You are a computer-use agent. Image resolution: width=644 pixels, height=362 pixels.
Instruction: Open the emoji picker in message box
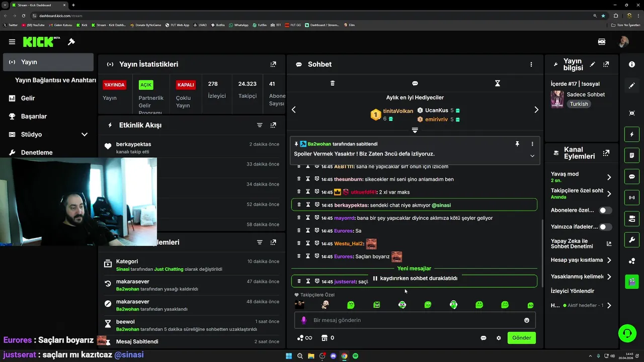[527, 320]
